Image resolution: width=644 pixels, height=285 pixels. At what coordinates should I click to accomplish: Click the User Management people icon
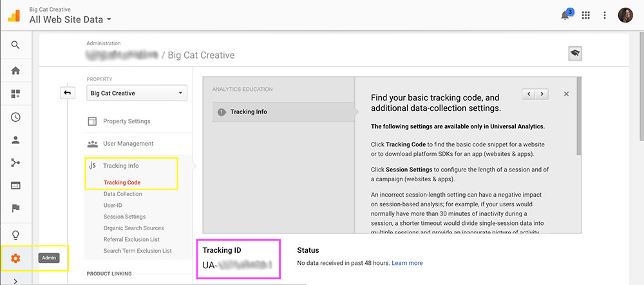pos(92,144)
